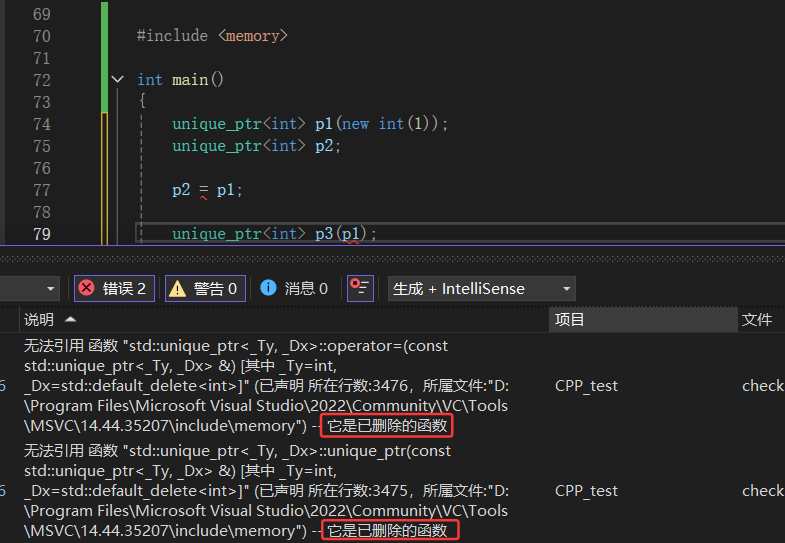Click line number 77 in the gutter
Image resolution: width=785 pixels, height=543 pixels.
tap(42, 190)
